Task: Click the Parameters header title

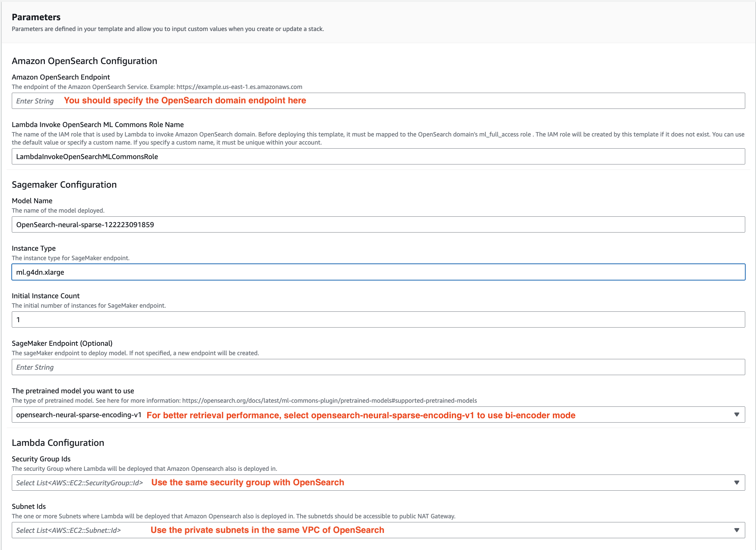Action: tap(36, 17)
